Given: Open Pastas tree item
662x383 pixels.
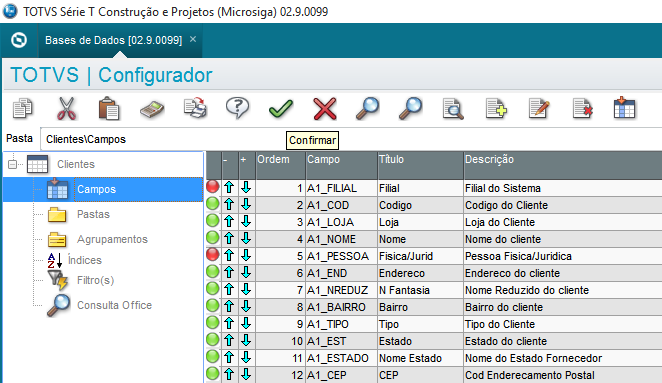Looking at the screenshot, I should 93,214.
